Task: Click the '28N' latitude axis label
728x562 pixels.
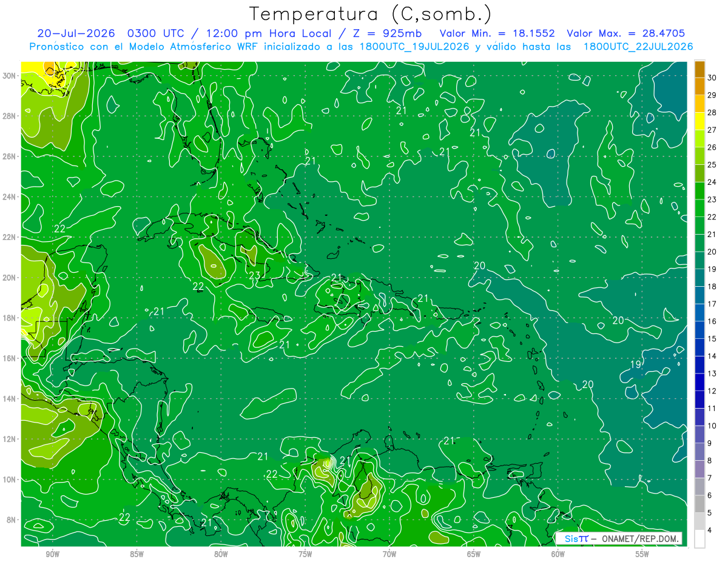Action: click(8, 116)
